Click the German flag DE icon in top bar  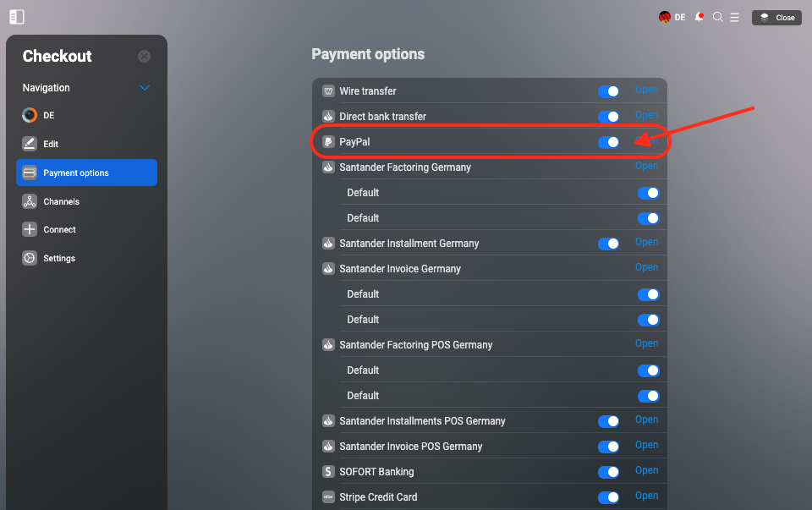[672, 17]
